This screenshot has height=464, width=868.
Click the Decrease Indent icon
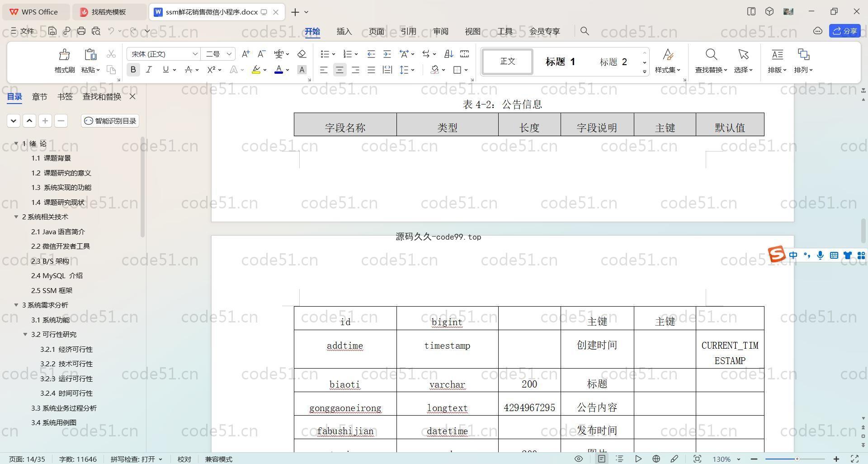[x=371, y=54]
